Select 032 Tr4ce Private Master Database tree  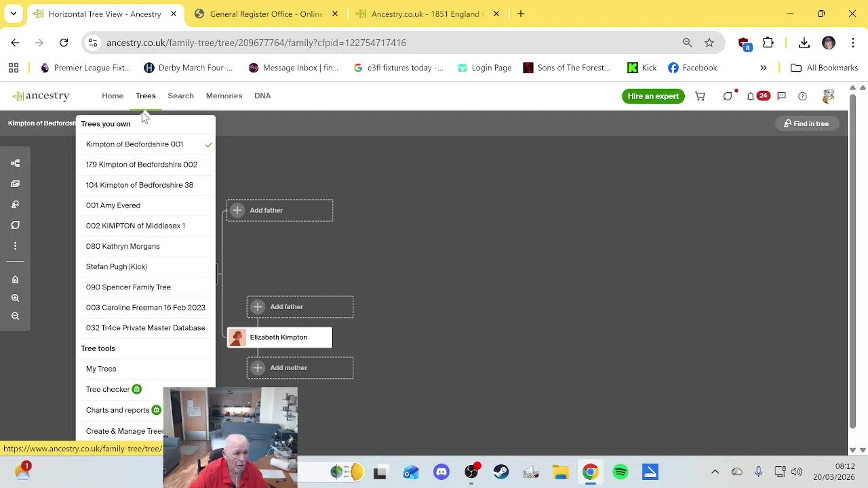pos(146,328)
